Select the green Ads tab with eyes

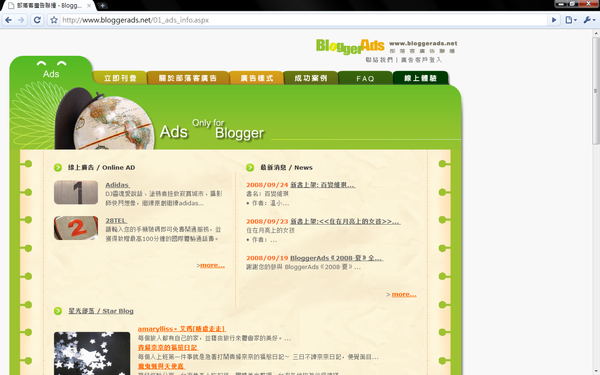(51, 70)
